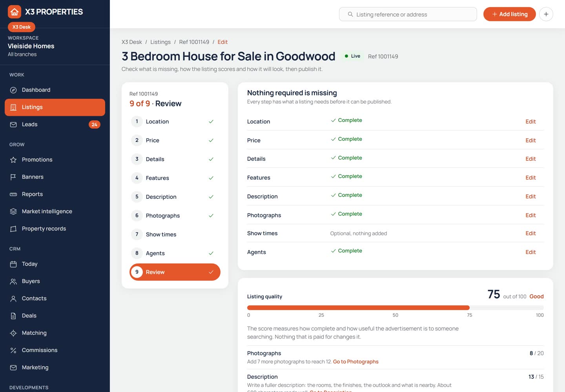Click the Today calendar icon
This screenshot has height=392, width=565.
[13, 264]
